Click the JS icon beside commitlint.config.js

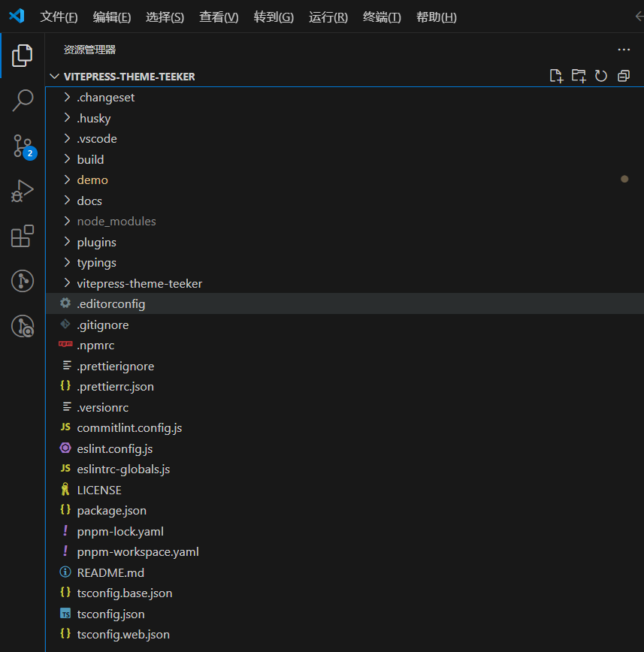click(x=65, y=427)
